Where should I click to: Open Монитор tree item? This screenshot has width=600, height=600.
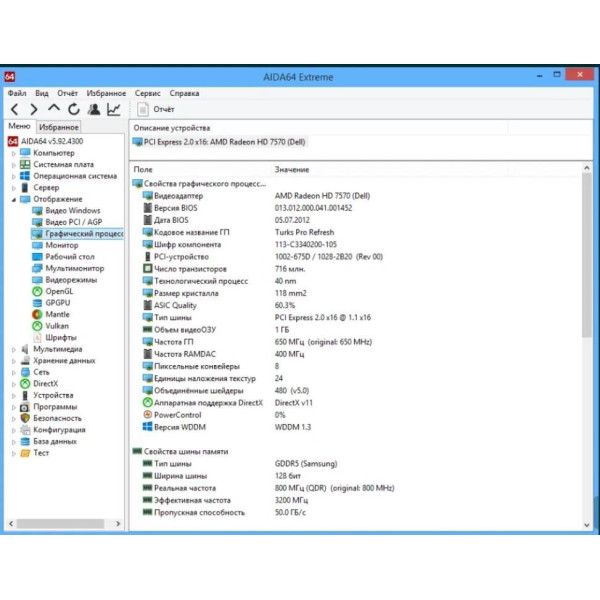click(55, 245)
